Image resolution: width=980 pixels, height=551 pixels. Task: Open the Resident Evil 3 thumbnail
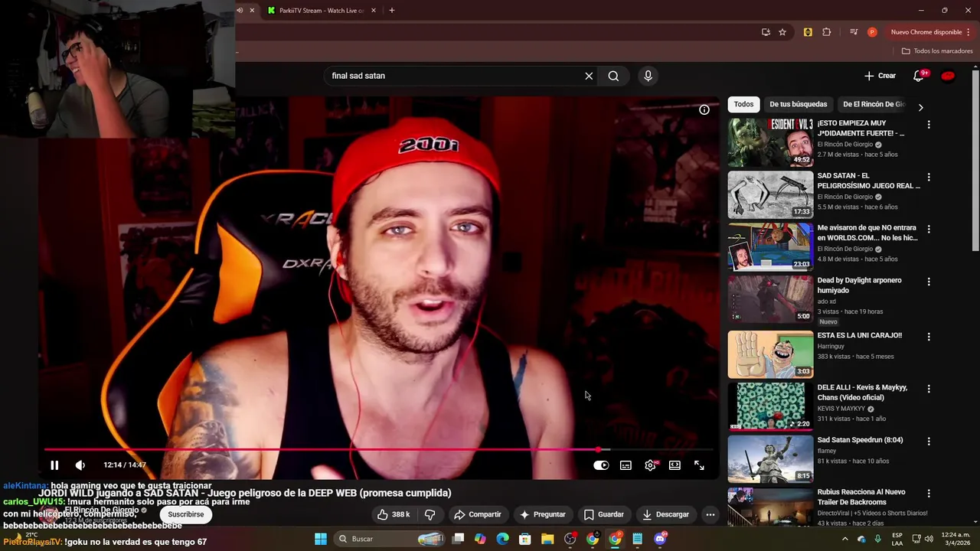click(770, 142)
